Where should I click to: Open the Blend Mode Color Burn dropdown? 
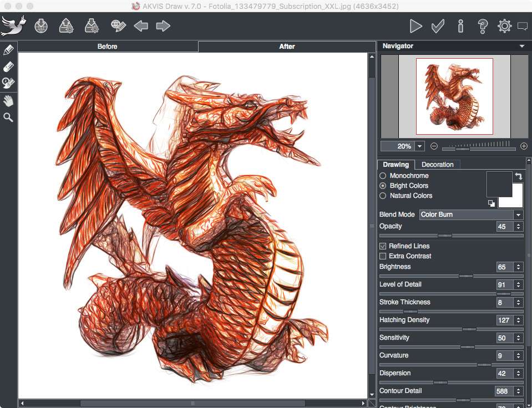471,215
